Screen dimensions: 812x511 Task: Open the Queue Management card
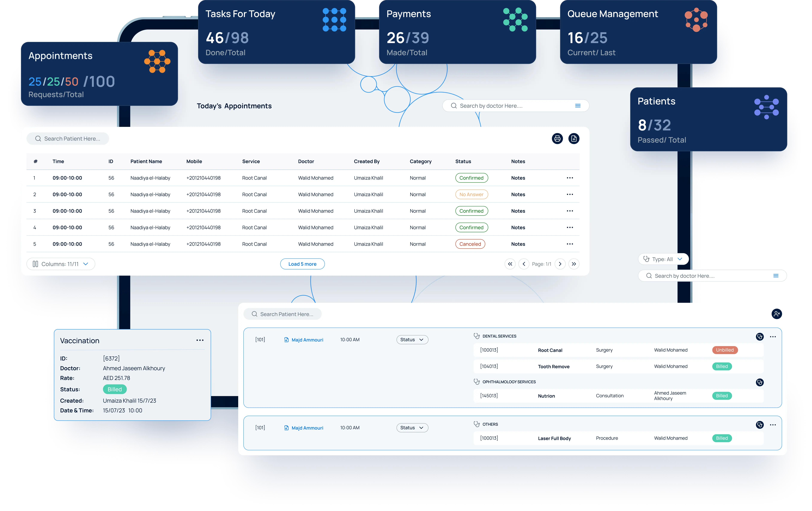[638, 32]
